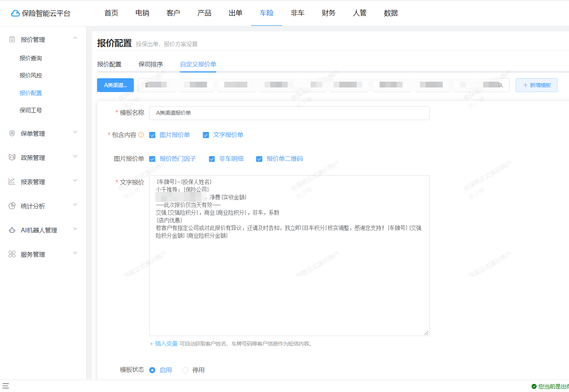Open the 产品 top menu
This screenshot has height=392, width=569.
tap(204, 13)
